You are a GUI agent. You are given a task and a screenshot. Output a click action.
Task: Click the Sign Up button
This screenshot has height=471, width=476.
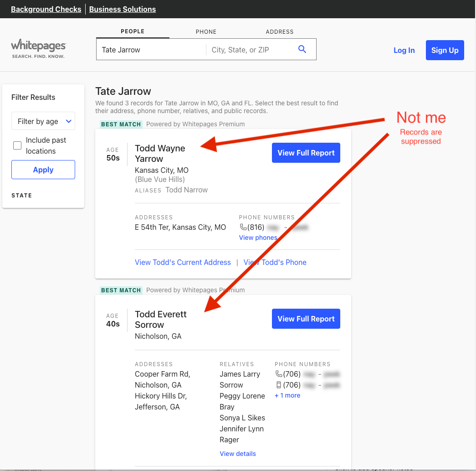click(445, 50)
